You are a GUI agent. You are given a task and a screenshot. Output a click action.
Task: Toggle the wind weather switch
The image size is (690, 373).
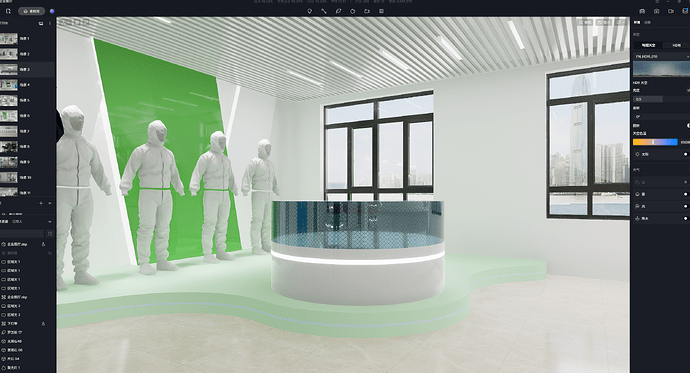point(685,206)
